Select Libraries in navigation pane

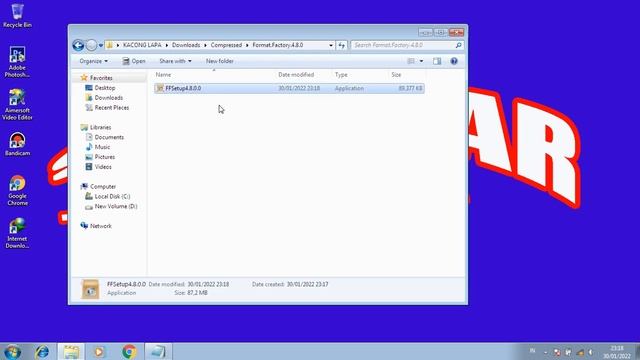tap(100, 127)
